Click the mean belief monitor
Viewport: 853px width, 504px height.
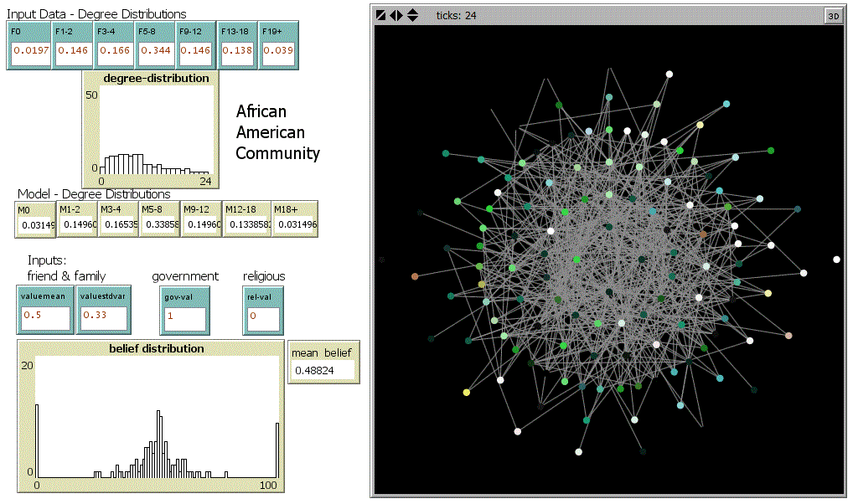coord(323,369)
